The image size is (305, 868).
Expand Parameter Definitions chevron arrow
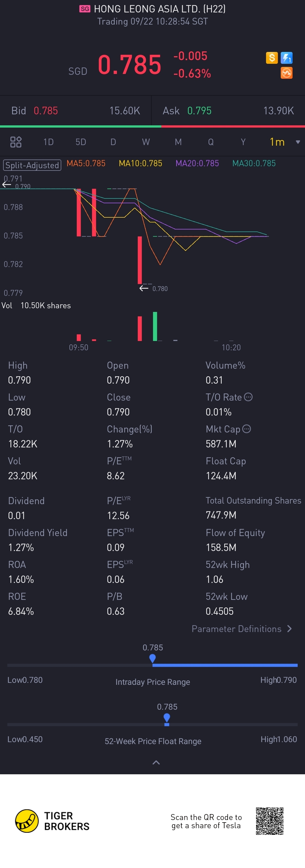tap(289, 629)
